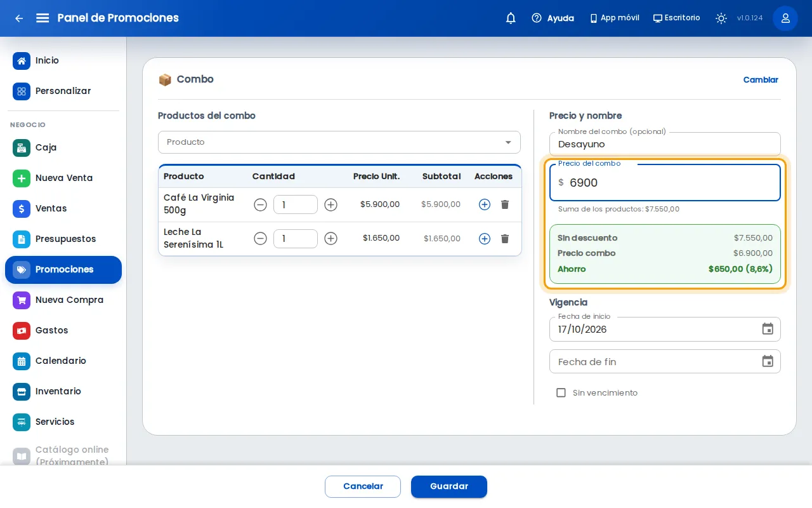812x508 pixels.
Task: Open App móvil link
Action: click(614, 18)
